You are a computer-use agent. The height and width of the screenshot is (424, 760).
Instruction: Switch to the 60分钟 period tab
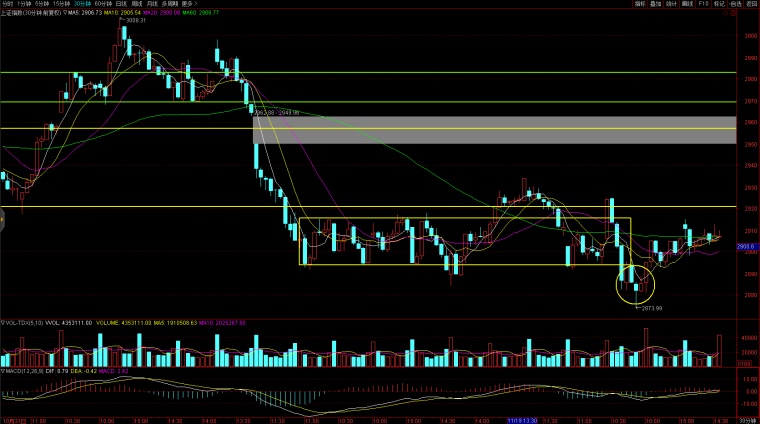[x=102, y=4]
